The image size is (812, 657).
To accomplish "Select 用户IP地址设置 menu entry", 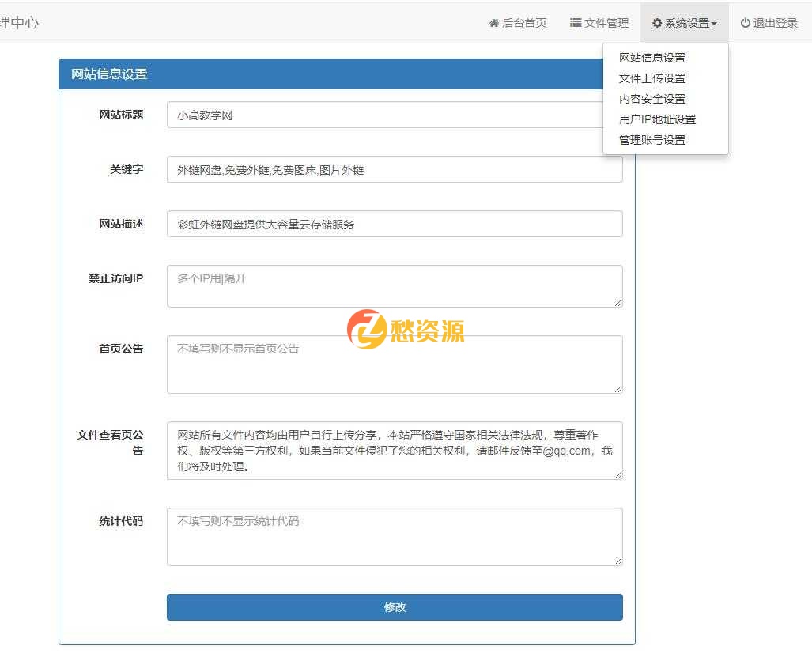I will click(656, 119).
